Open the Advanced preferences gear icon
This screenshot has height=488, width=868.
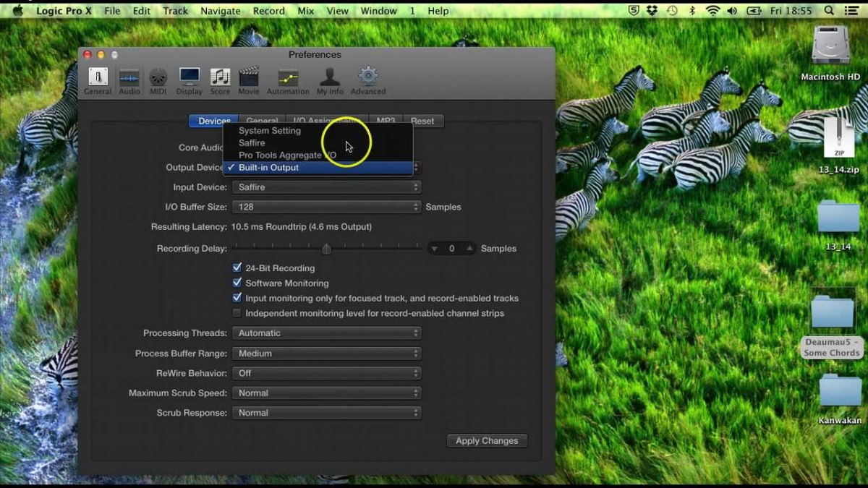(x=368, y=80)
